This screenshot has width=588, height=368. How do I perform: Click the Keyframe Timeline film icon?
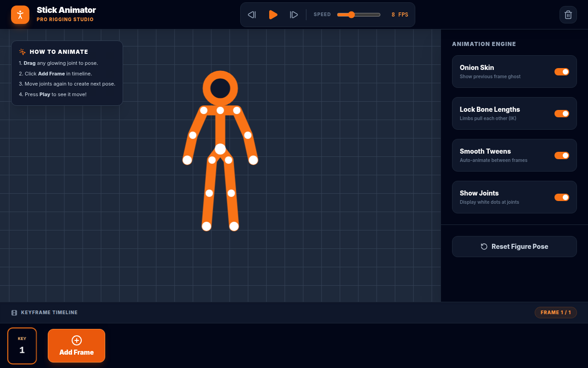point(14,313)
